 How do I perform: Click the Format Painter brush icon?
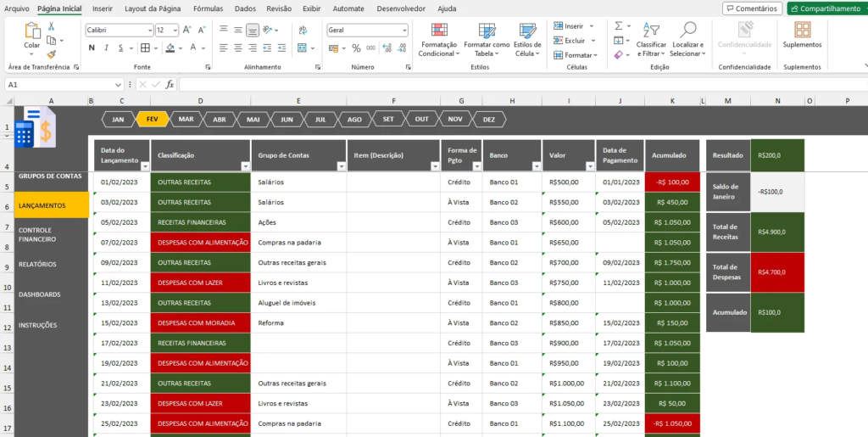52,53
